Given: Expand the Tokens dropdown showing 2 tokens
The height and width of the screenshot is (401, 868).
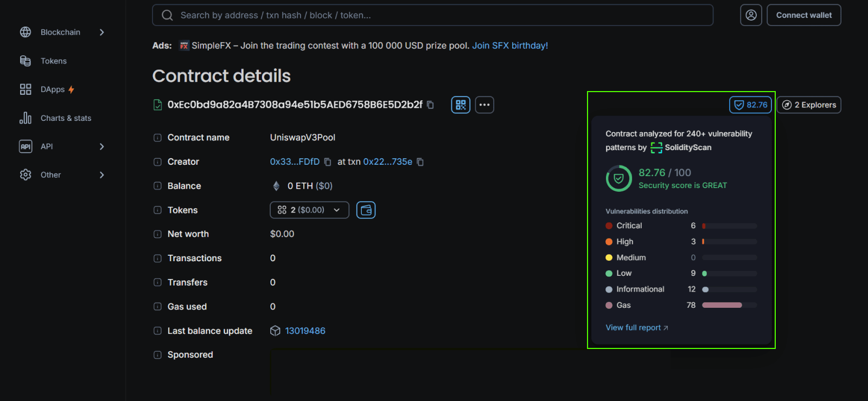Looking at the screenshot, I should [x=309, y=210].
